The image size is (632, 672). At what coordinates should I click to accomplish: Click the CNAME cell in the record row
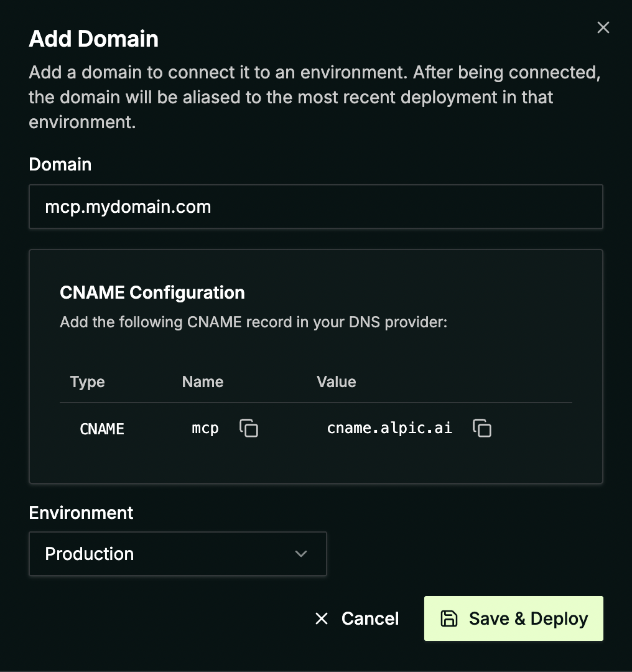click(x=101, y=428)
